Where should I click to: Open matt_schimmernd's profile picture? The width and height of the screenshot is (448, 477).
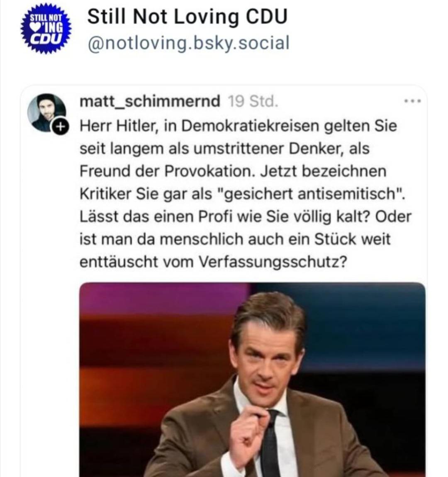click(x=46, y=112)
